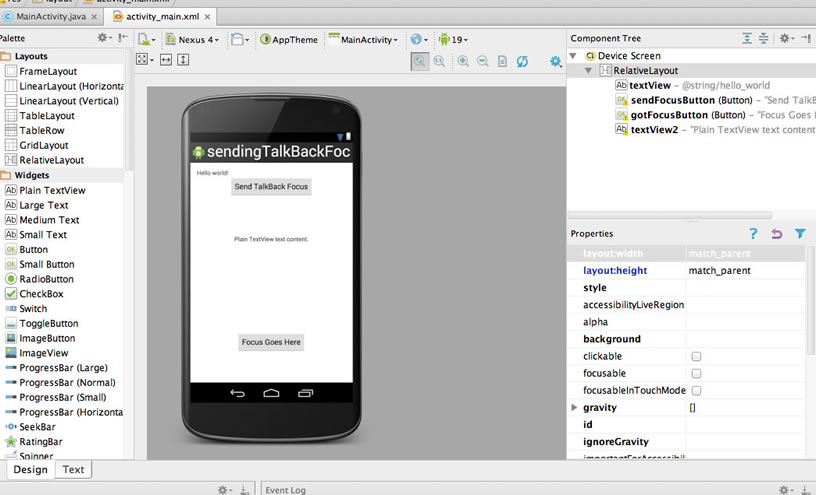Click the Properties filter funnel icon
816x495 pixels.
click(x=800, y=234)
